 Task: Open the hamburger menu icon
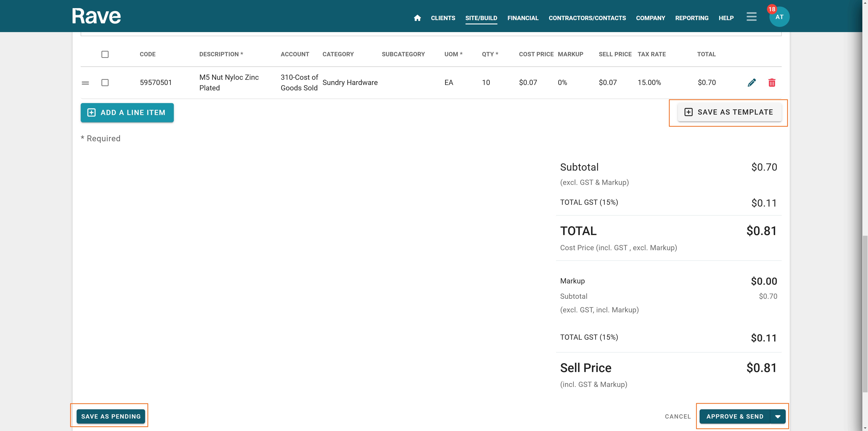point(751,16)
